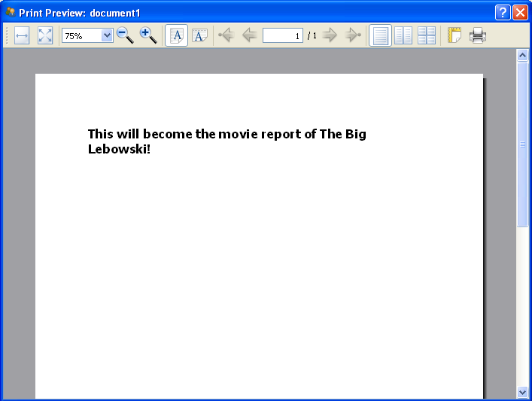Fit whole page in view
Viewport: 532px width, 401px height.
coord(45,35)
